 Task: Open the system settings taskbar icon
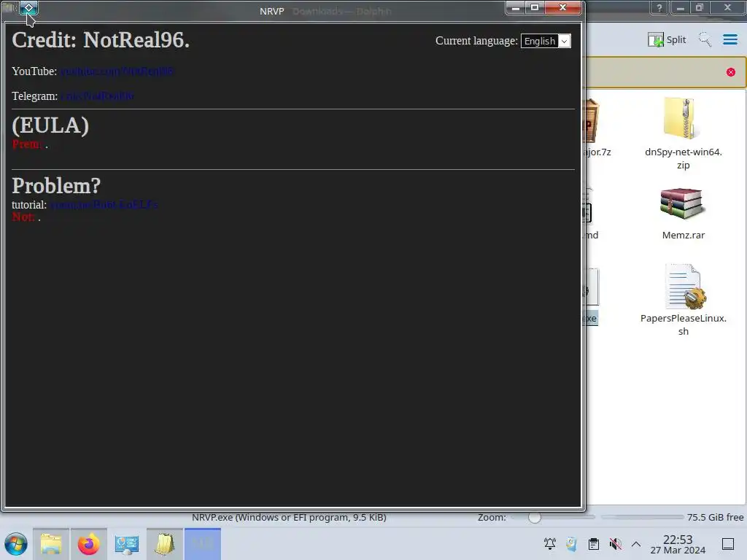point(127,544)
